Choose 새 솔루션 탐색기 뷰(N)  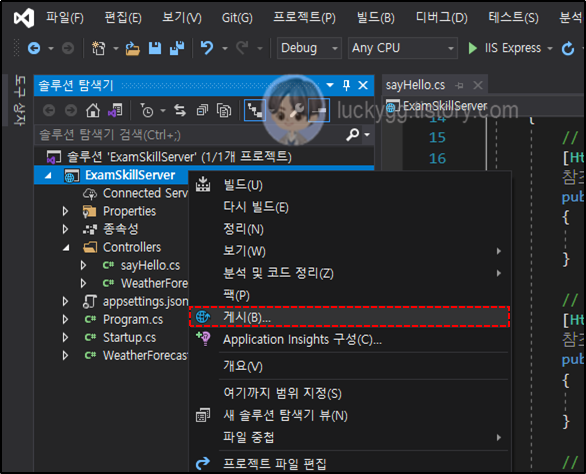pos(349,415)
